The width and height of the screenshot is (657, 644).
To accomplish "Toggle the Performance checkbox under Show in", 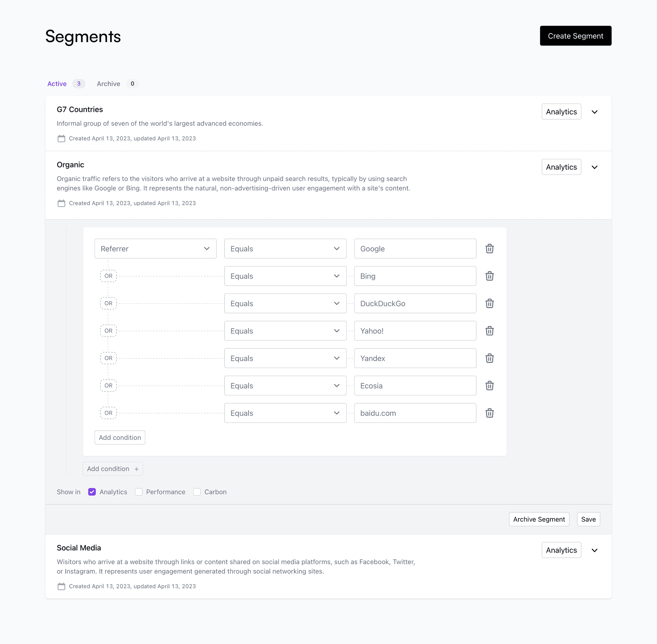I will [x=139, y=492].
